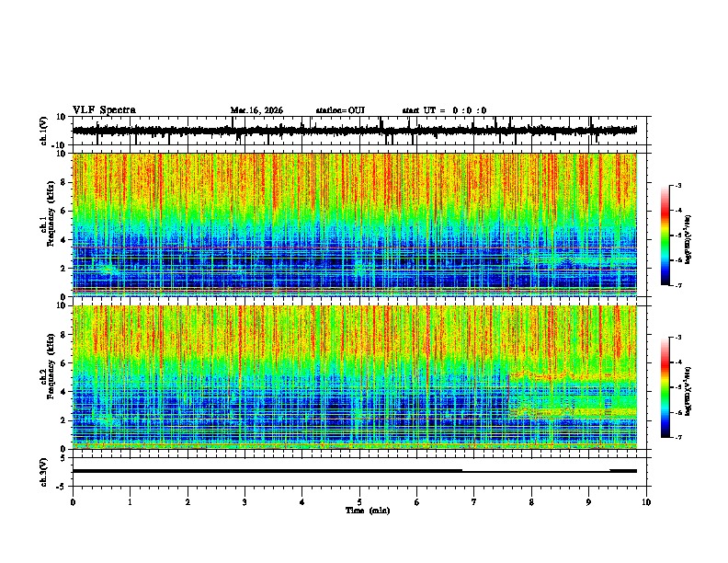Click time axis tick label "9"

tap(588, 502)
